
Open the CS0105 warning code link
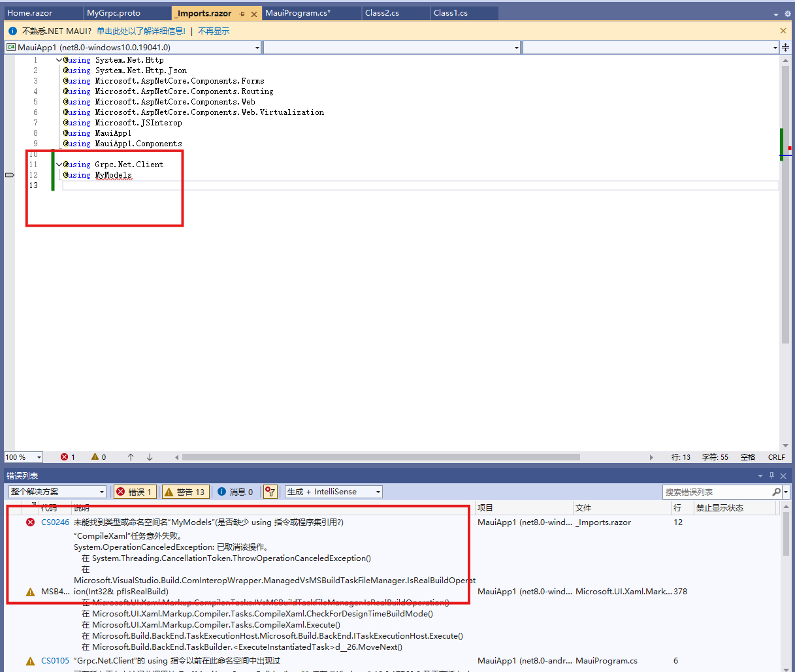(x=55, y=661)
